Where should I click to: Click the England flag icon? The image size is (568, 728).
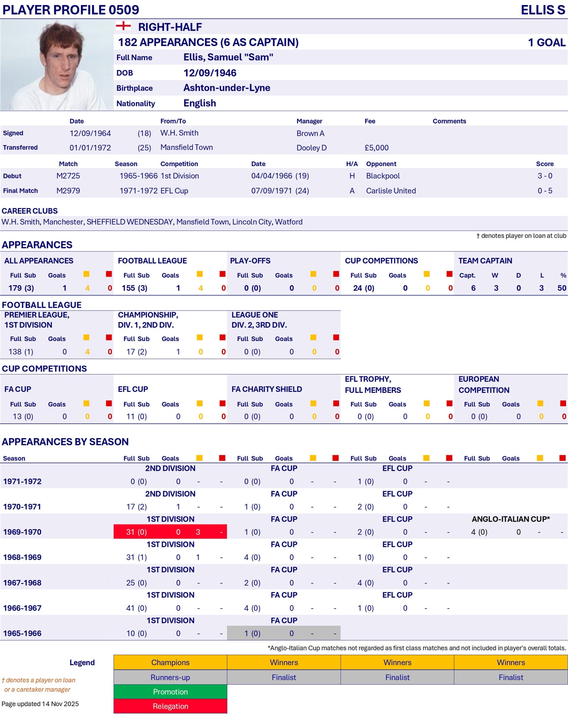point(123,26)
